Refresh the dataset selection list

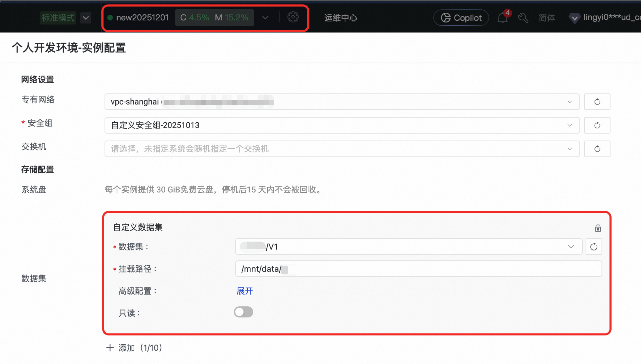pyautogui.click(x=594, y=247)
